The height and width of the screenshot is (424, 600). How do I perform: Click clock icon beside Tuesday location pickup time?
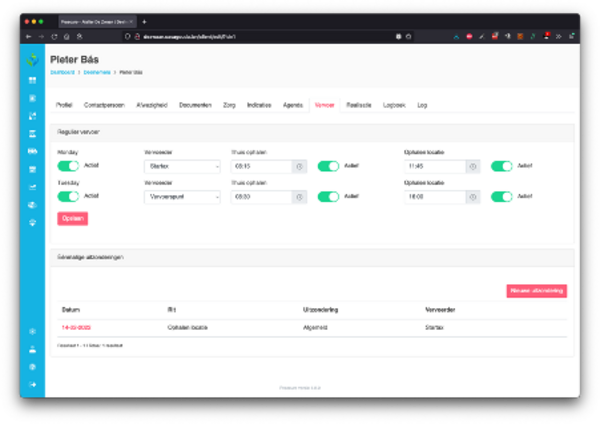coord(473,197)
